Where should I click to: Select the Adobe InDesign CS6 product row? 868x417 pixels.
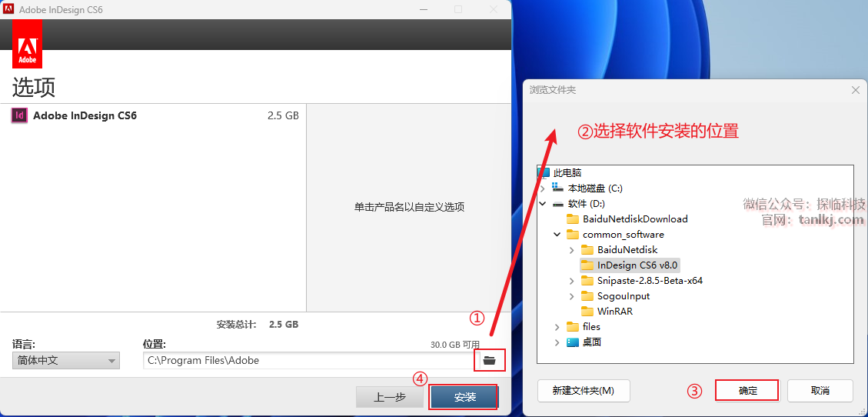[x=153, y=115]
